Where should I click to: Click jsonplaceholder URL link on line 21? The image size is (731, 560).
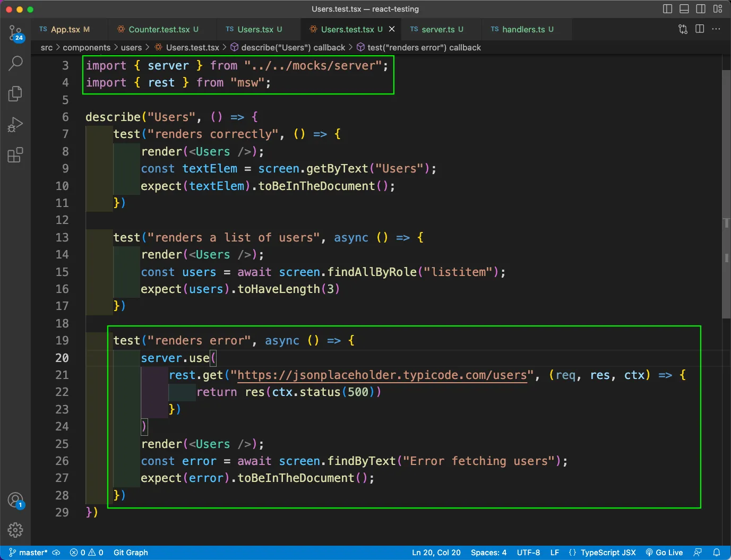382,375
